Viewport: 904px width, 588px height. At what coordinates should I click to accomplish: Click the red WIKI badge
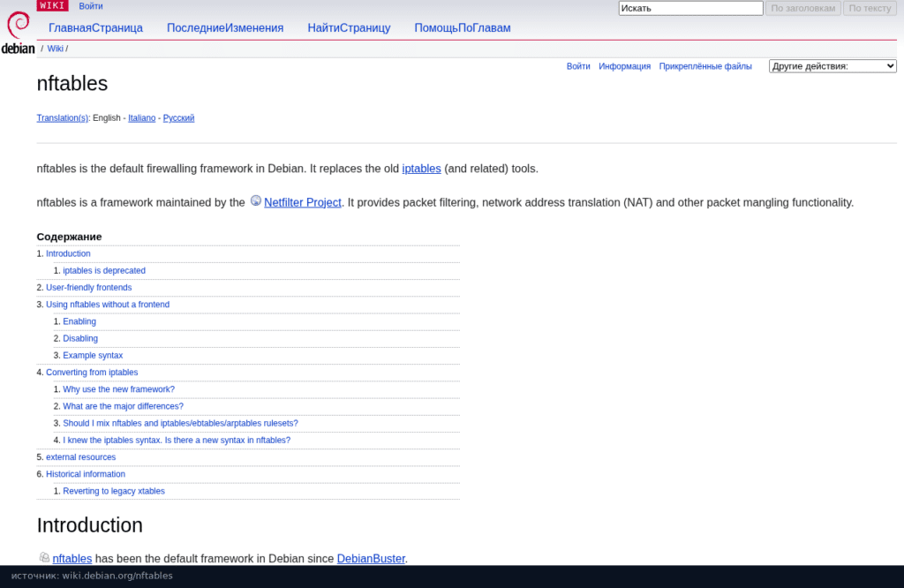[x=52, y=6]
